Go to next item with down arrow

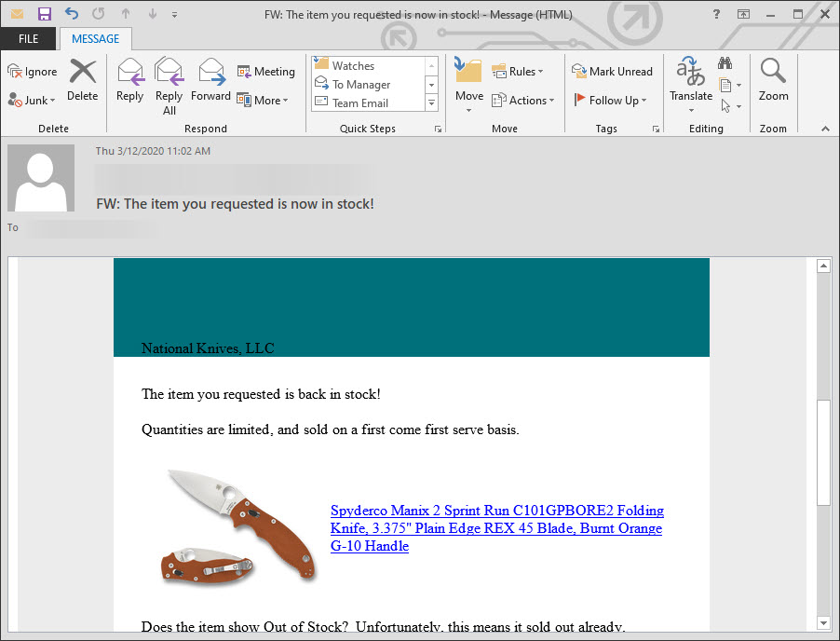[153, 13]
